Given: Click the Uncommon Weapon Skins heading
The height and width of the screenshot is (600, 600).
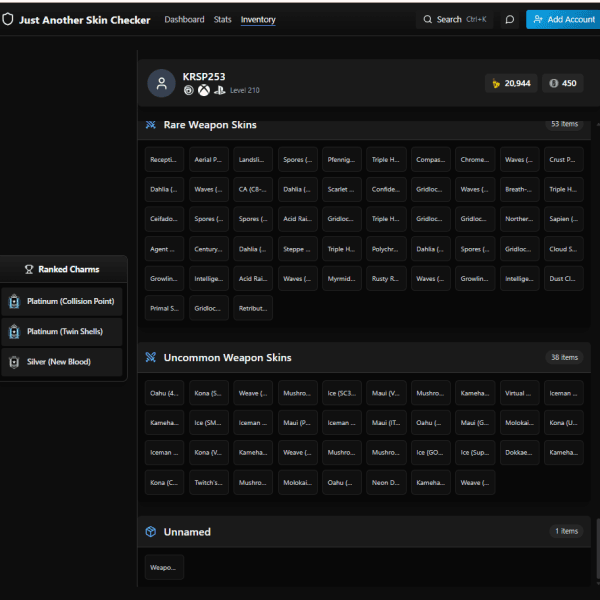Looking at the screenshot, I should [227, 357].
